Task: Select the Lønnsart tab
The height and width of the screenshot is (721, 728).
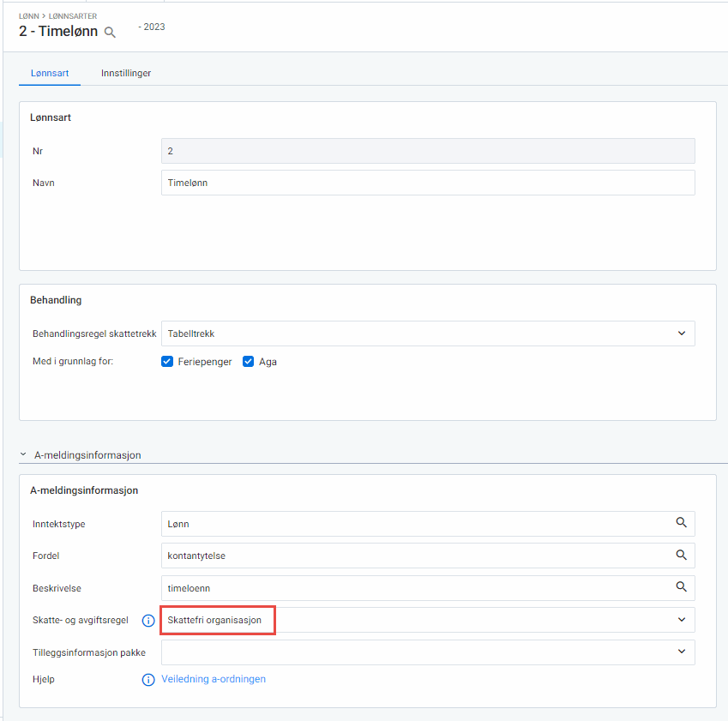Action: coord(49,74)
